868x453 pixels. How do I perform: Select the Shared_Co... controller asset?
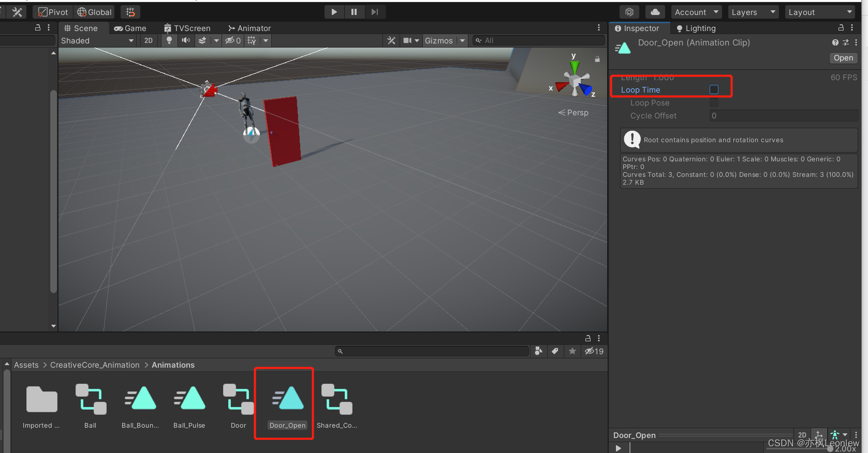337,406
